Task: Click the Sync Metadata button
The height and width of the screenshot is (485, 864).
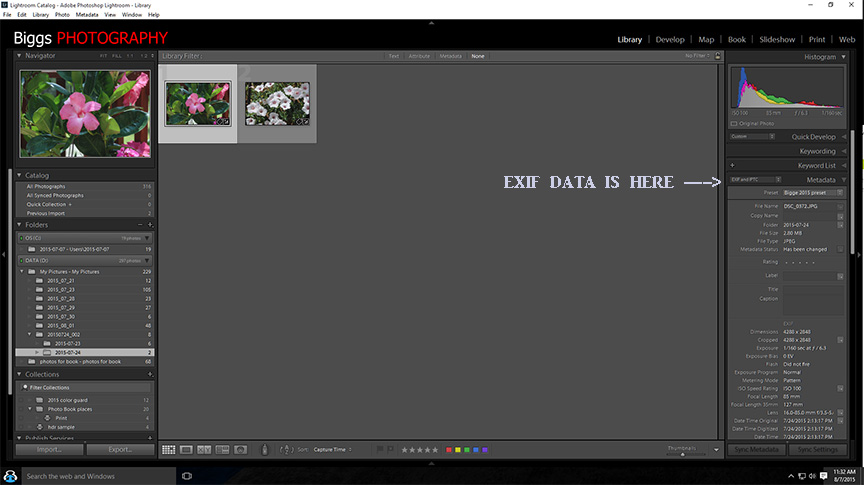Action: 756,450
